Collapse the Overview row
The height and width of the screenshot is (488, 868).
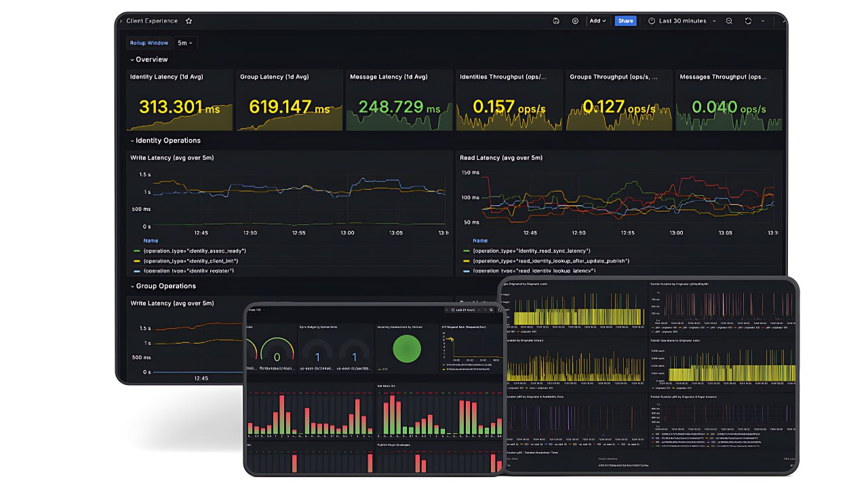tap(149, 60)
